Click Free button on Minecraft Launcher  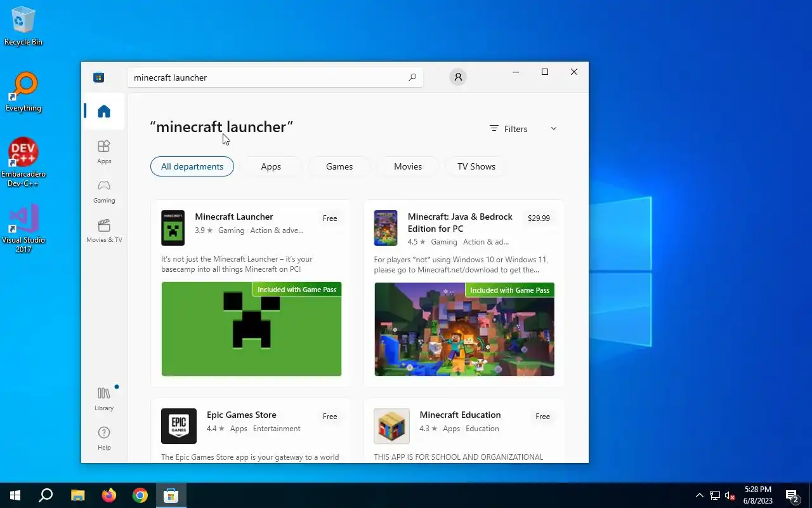330,218
